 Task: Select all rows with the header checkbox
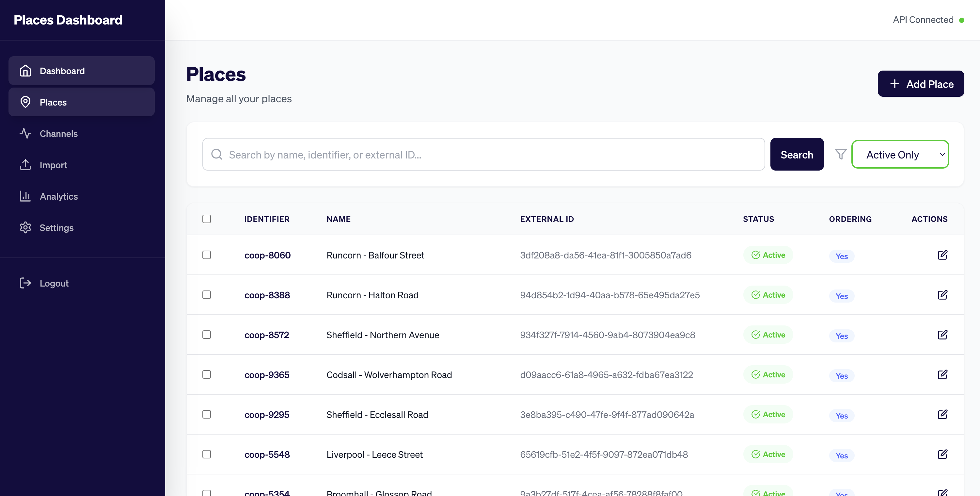[x=207, y=219]
